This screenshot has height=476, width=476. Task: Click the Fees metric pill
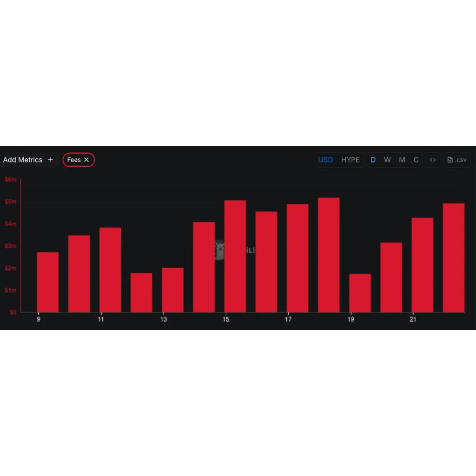[79, 160]
